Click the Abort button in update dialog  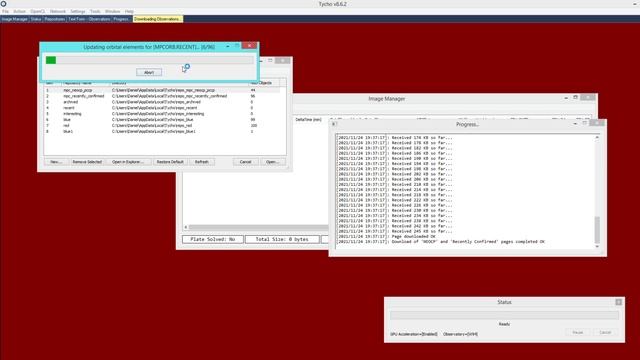(149, 72)
